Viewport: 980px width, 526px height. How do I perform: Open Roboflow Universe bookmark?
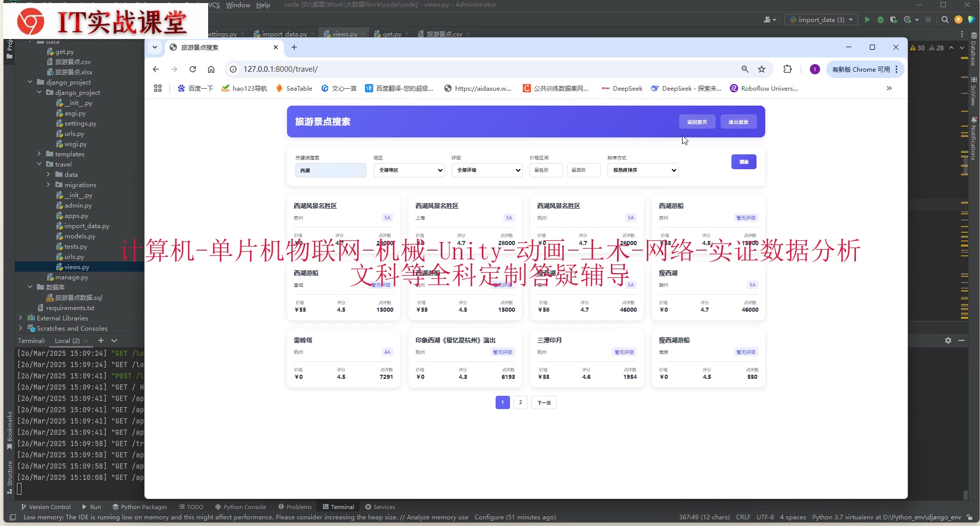coord(764,88)
